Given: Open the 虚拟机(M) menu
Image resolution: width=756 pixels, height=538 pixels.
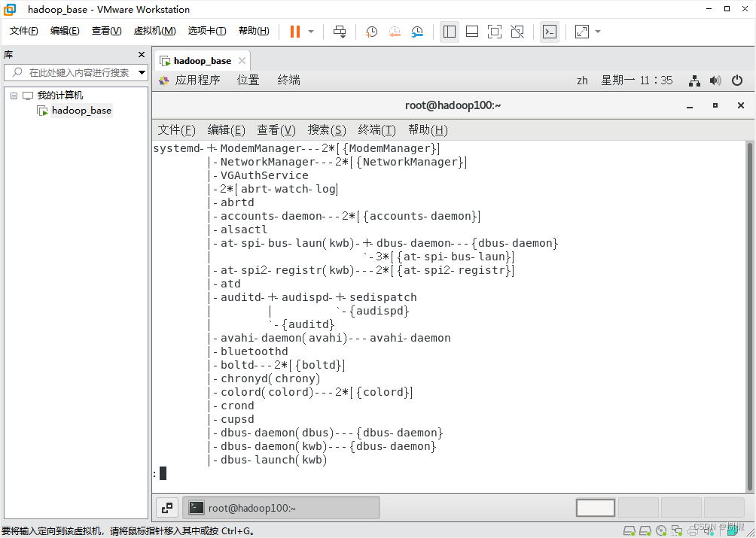Looking at the screenshot, I should click(x=154, y=31).
